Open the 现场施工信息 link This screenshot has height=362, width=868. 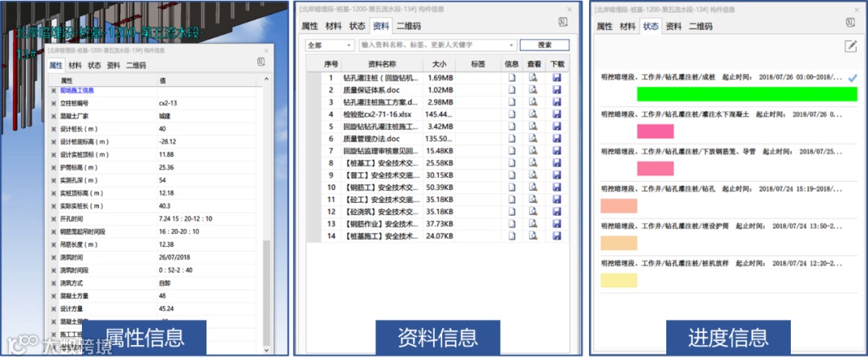pos(77,90)
